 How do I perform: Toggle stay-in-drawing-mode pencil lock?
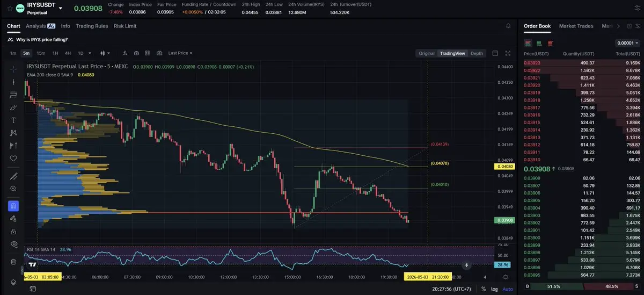tap(13, 219)
